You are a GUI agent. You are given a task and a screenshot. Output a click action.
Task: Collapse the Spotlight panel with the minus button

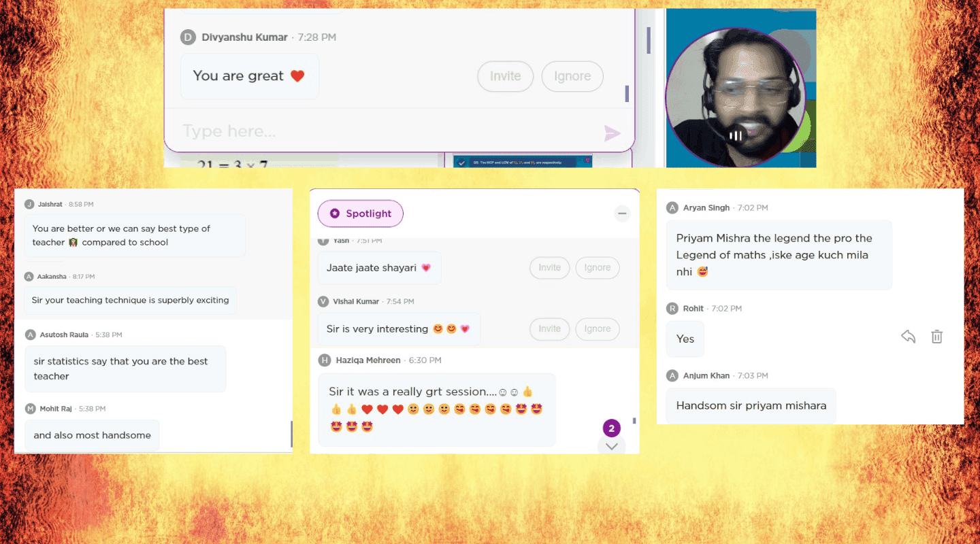622,214
